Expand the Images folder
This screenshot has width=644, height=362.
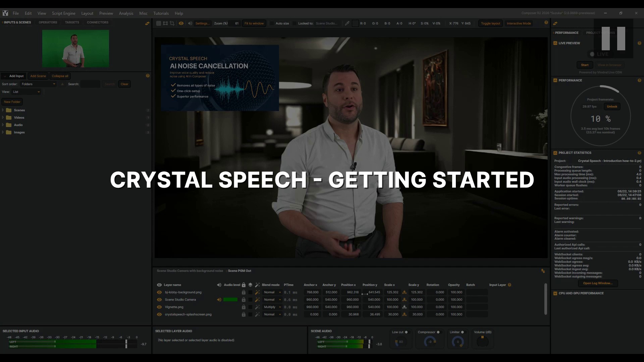point(3,132)
